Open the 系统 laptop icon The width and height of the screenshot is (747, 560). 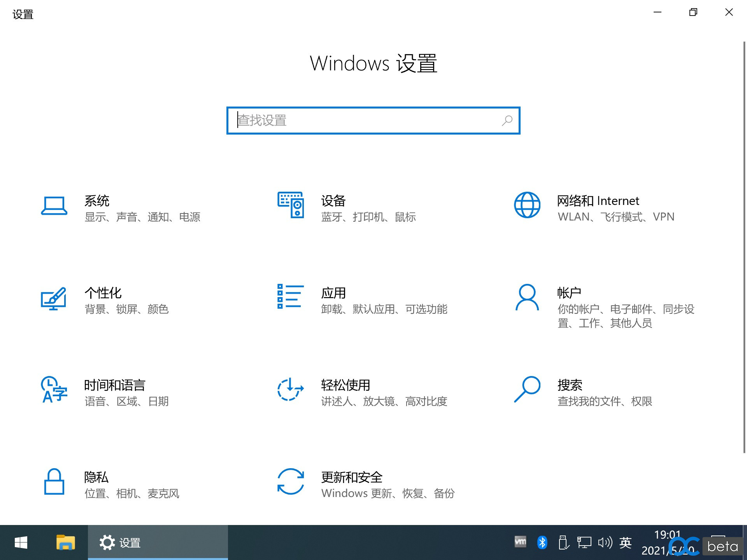pyautogui.click(x=54, y=206)
